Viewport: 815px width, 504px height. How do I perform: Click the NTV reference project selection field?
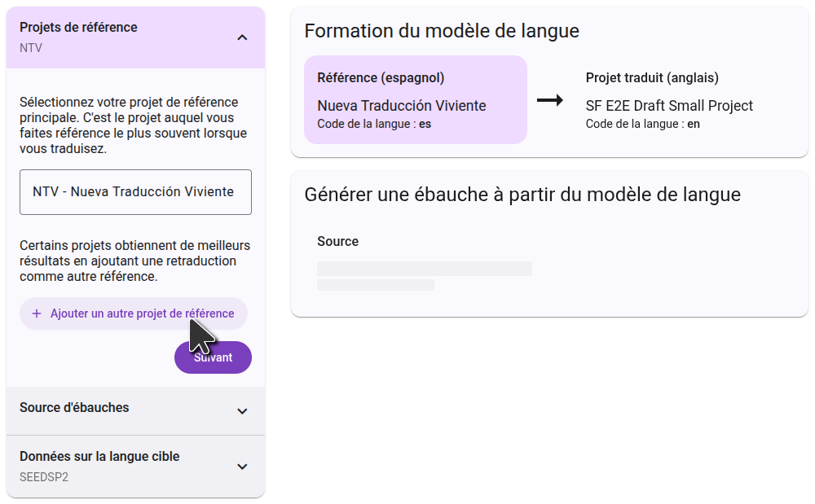[x=135, y=192]
